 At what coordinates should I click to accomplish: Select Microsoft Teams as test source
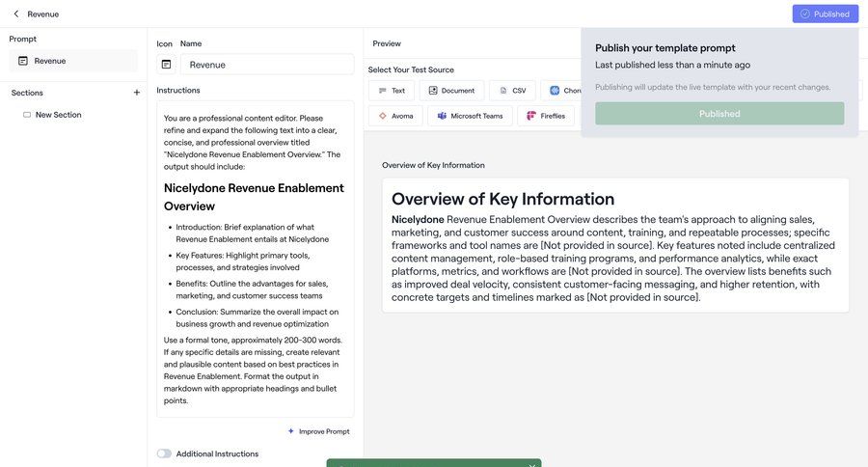tap(470, 116)
